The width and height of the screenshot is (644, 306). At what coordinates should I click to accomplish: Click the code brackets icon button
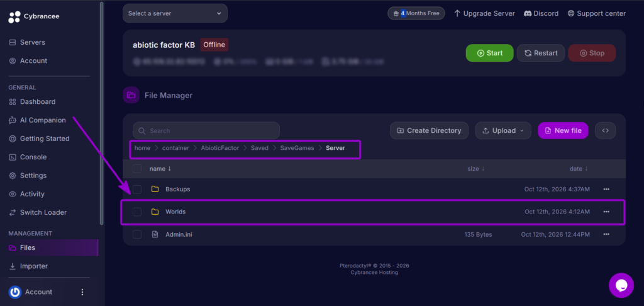pyautogui.click(x=606, y=131)
